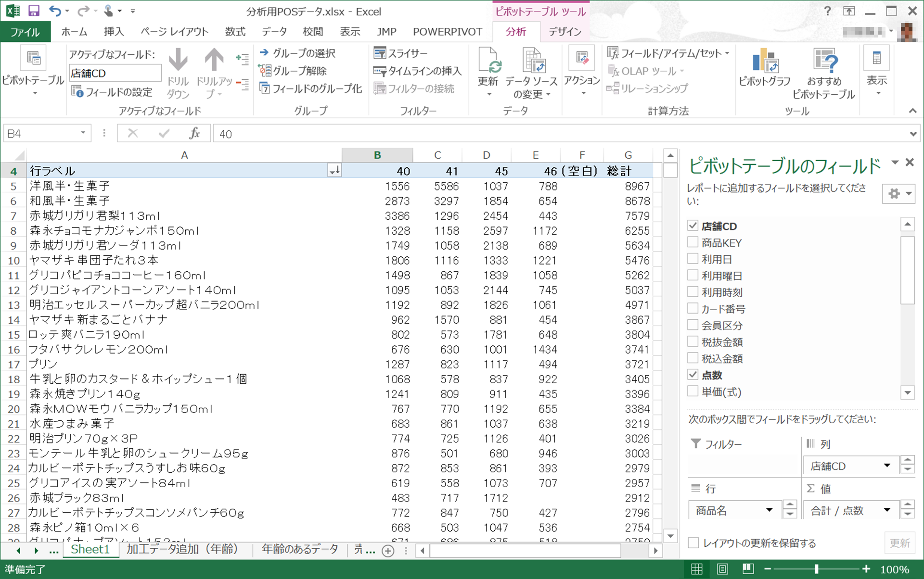
Task: Open the 表示 show menu icon
Action: tap(877, 59)
